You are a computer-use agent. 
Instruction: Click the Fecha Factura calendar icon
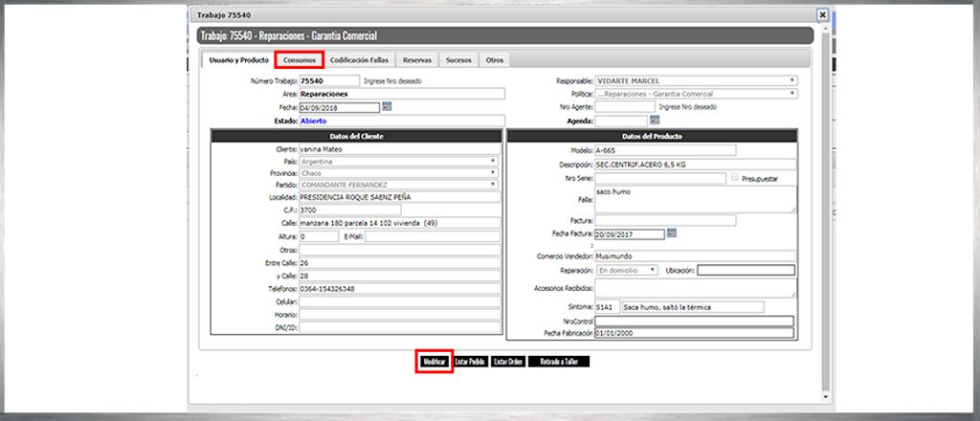pyautogui.click(x=672, y=233)
